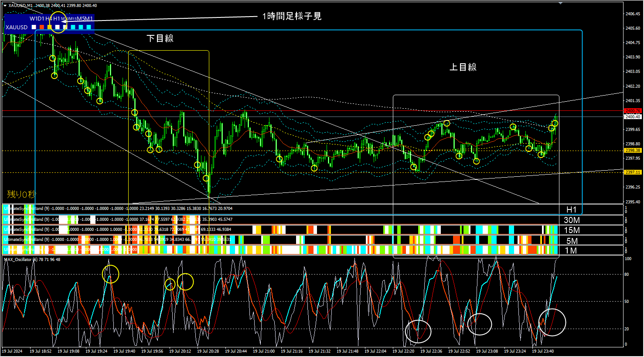
Task: Select the 下目線 text label
Action: point(160,38)
